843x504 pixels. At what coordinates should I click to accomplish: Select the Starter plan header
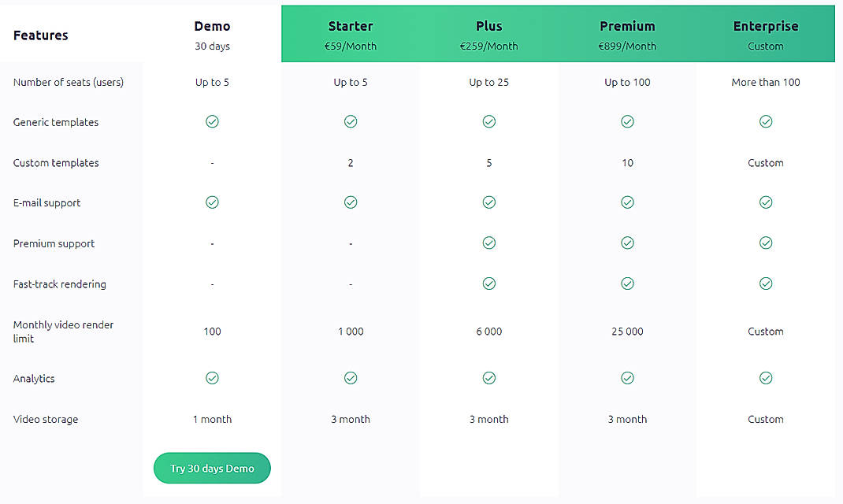pyautogui.click(x=351, y=35)
